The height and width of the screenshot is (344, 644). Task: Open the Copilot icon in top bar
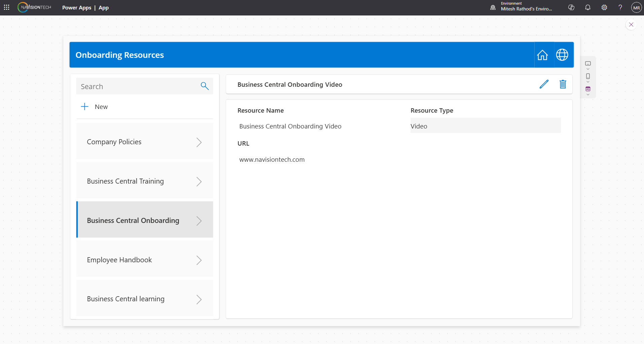[x=571, y=7]
